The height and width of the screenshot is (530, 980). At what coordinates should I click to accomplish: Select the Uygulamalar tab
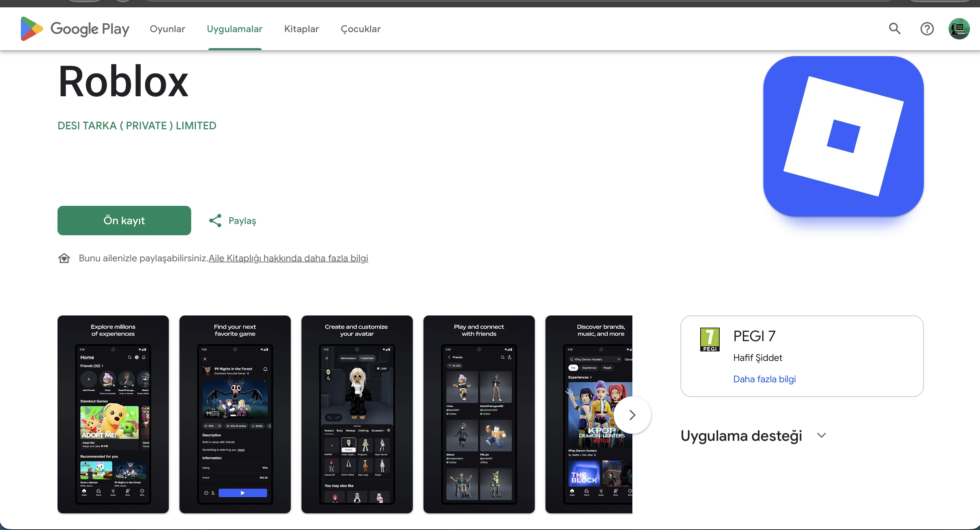click(235, 29)
